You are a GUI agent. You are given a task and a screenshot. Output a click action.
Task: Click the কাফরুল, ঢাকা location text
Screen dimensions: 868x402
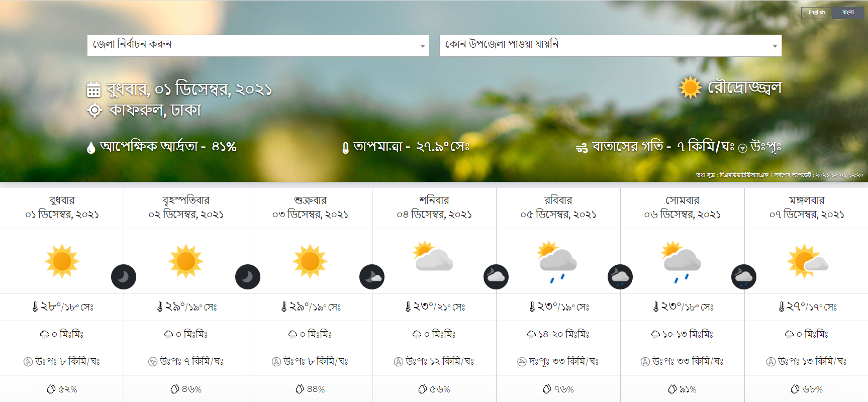point(155,110)
